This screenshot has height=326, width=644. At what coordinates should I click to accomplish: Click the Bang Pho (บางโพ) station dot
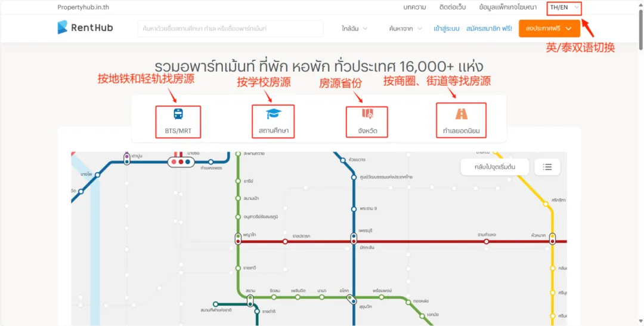(x=97, y=175)
